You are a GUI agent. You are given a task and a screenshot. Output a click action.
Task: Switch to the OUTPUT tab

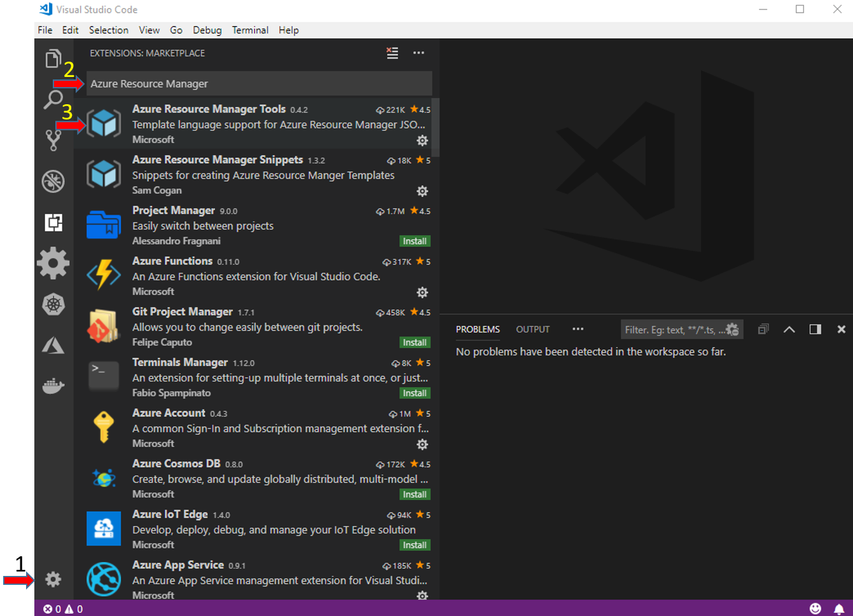coord(533,329)
